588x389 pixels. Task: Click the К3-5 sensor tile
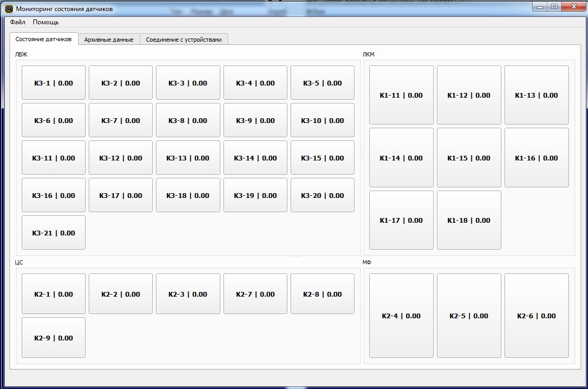pyautogui.click(x=322, y=83)
